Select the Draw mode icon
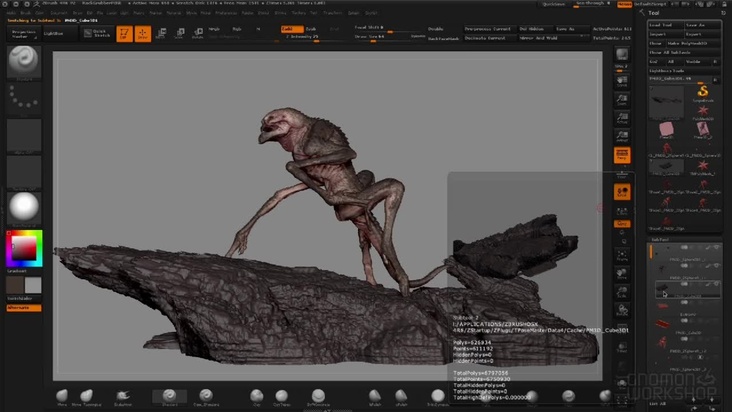 tap(143, 34)
